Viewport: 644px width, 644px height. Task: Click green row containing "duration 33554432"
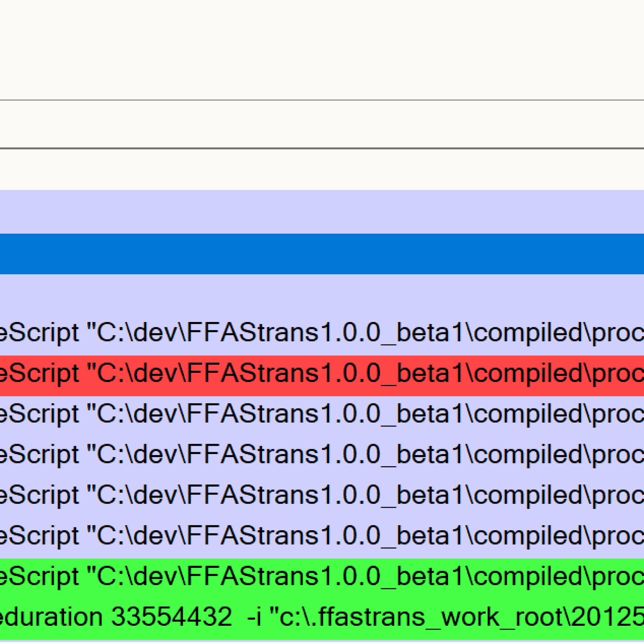pyautogui.click(x=322, y=619)
